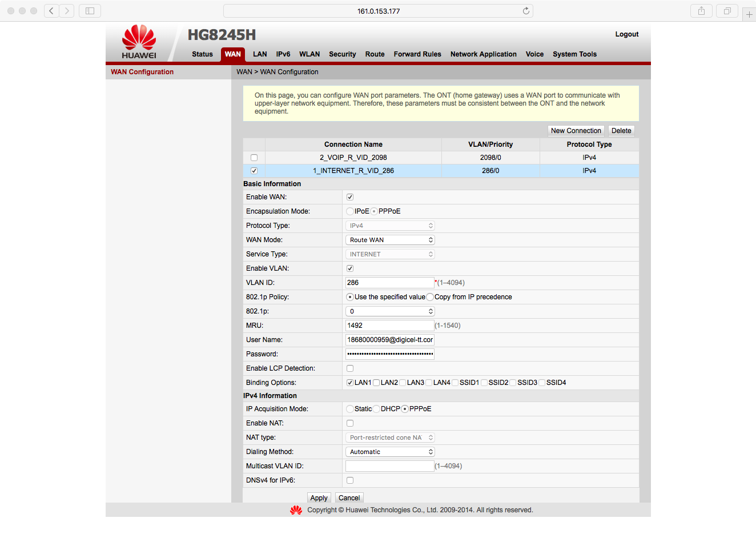Toggle the Safari sidebar icon

[x=90, y=11]
